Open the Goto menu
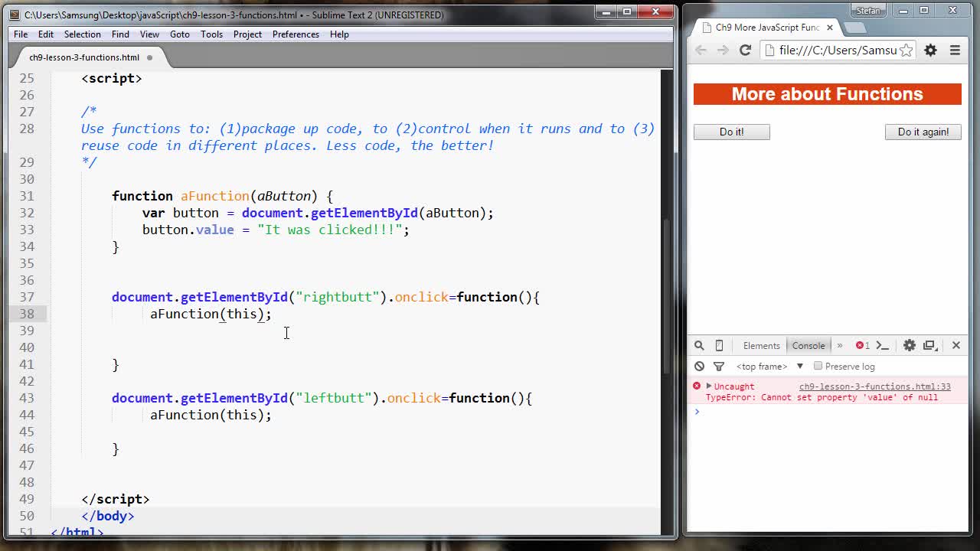The image size is (980, 551). point(180,34)
